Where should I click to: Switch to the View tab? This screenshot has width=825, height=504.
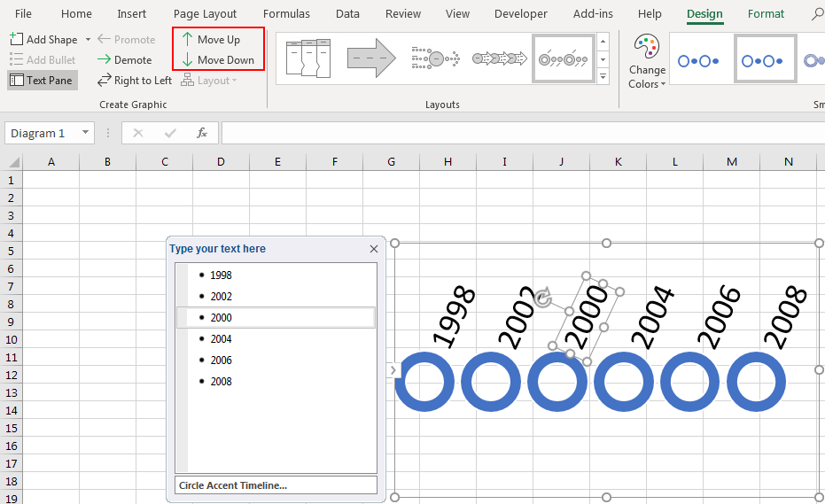point(457,13)
